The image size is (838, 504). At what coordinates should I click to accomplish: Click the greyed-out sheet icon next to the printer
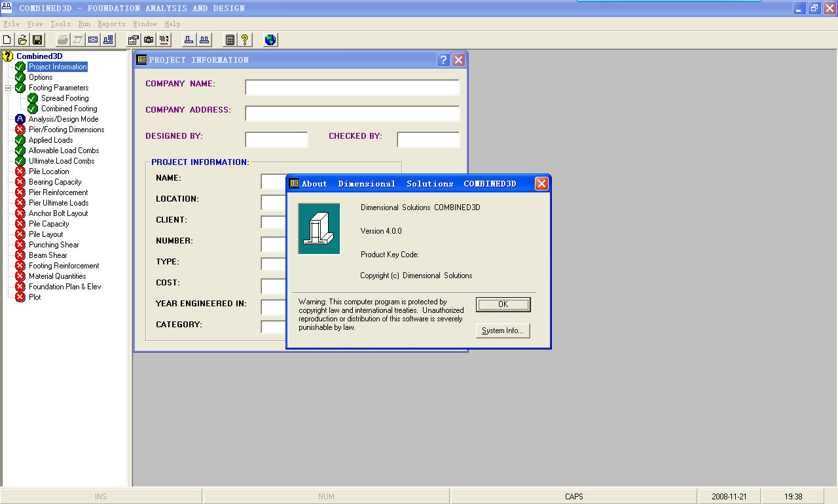(77, 40)
